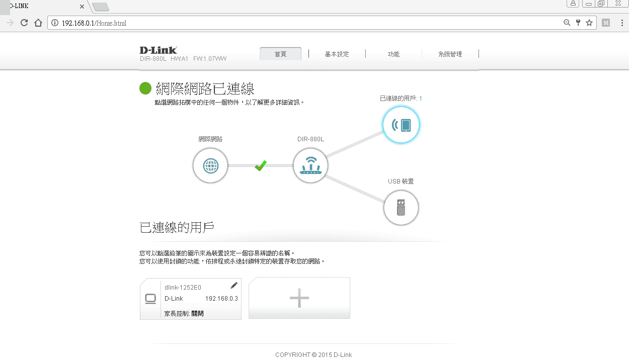Open the Chrome three-dot menu
Viewport: 629px width, 364px height.
coord(622,23)
